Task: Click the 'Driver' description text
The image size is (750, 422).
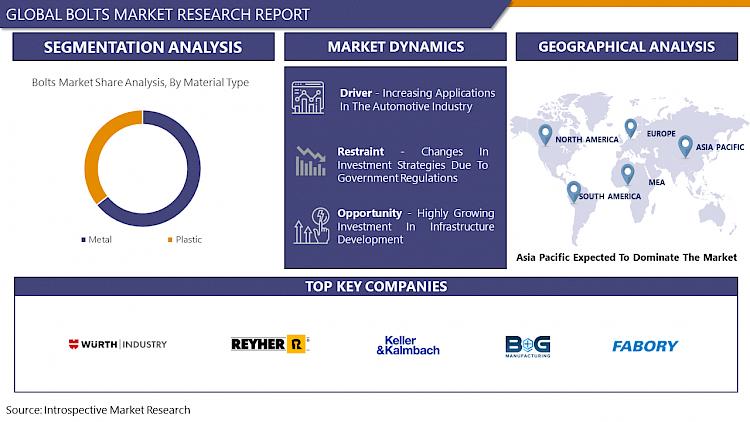Action: [418, 100]
